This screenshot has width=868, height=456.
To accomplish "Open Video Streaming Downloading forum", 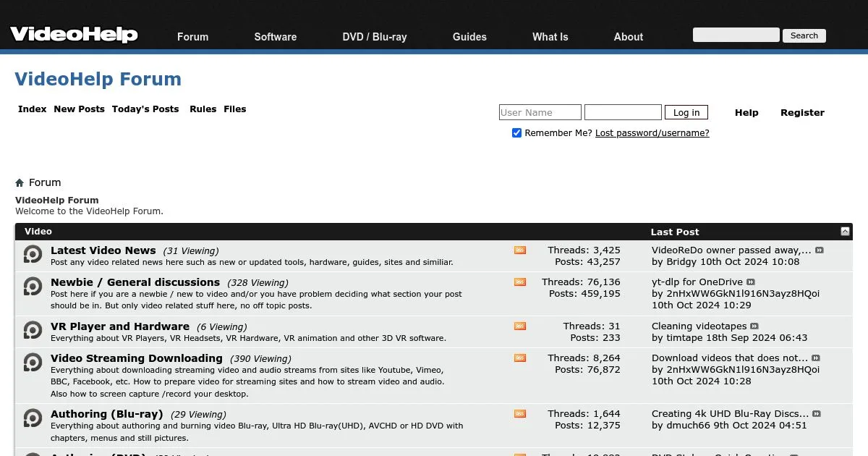I will pyautogui.click(x=137, y=358).
